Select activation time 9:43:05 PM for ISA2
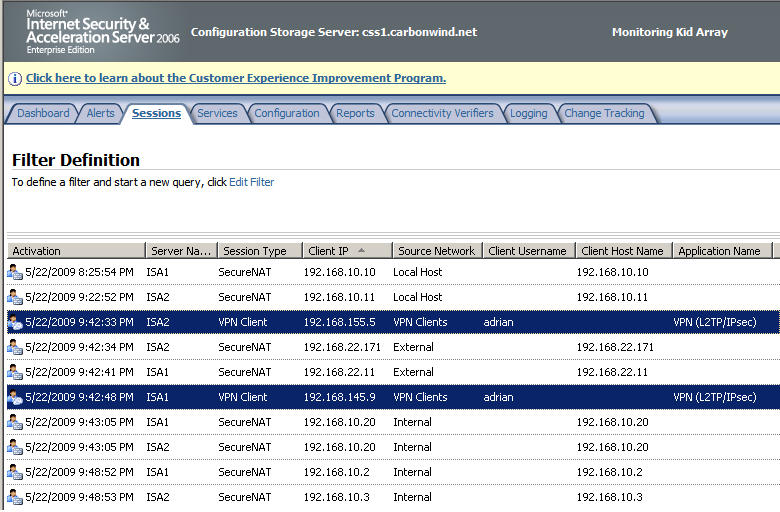 80,447
